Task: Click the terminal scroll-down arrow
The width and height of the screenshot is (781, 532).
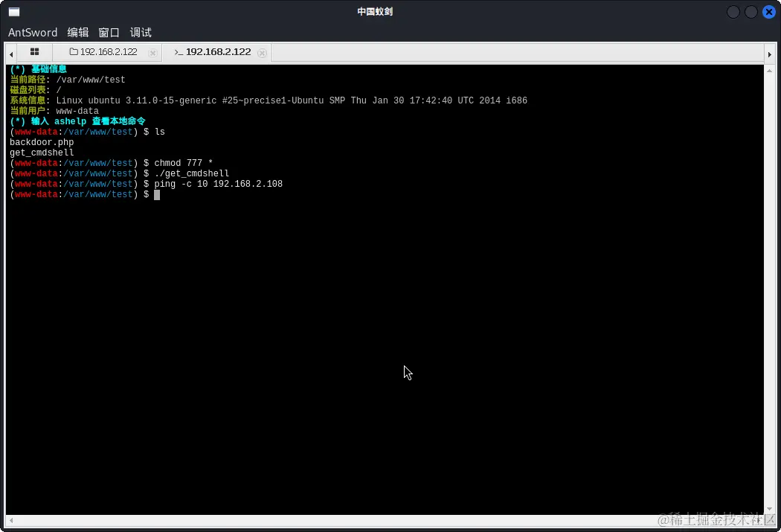Action: [x=770, y=509]
